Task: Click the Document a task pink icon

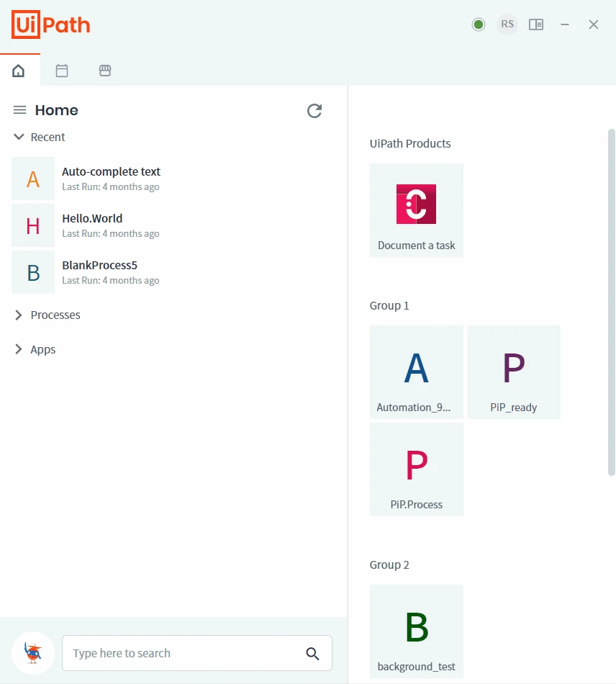Action: (416, 204)
